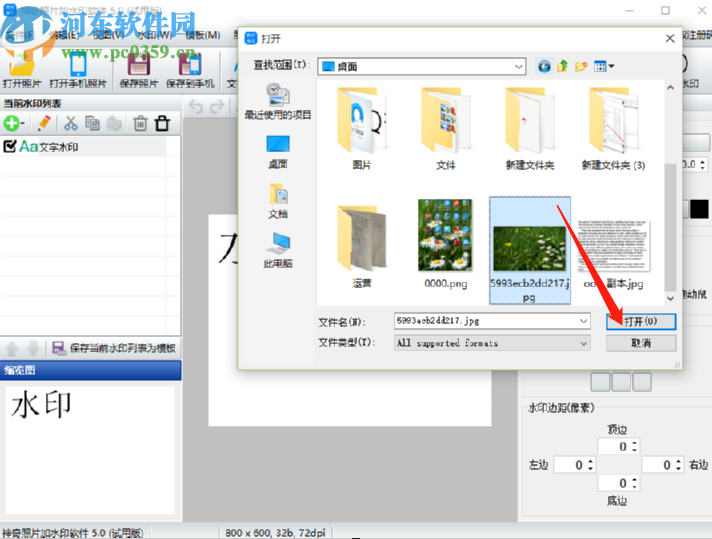Viewport: 712px width, 539px height.
Task: Select This PC in the places sidebar
Action: point(277,250)
